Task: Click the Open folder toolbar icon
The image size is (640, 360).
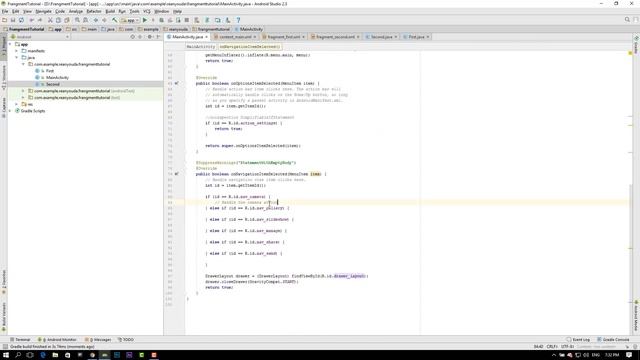Action: click(x=4, y=20)
